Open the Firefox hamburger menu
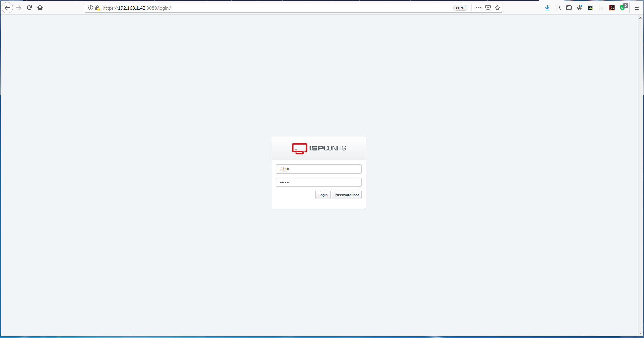 637,8
